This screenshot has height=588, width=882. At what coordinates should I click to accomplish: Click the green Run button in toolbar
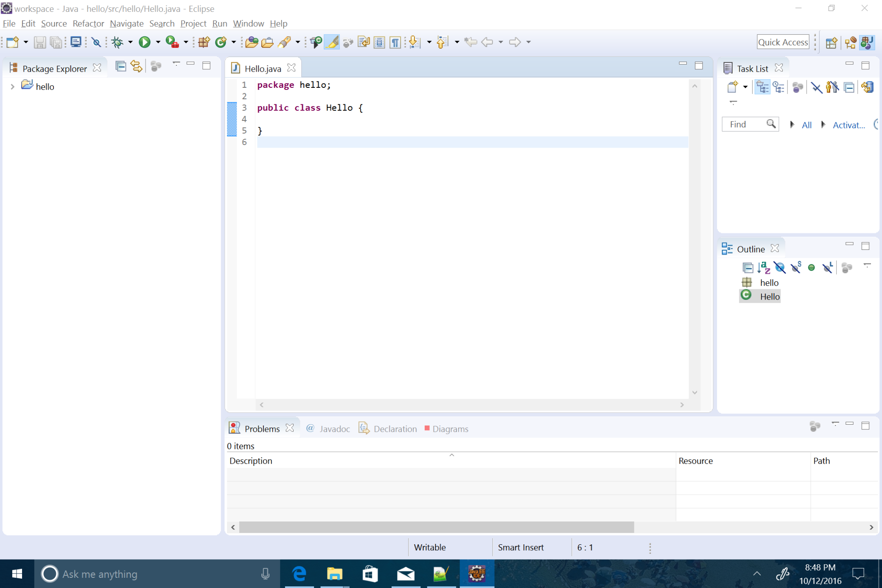(x=145, y=42)
